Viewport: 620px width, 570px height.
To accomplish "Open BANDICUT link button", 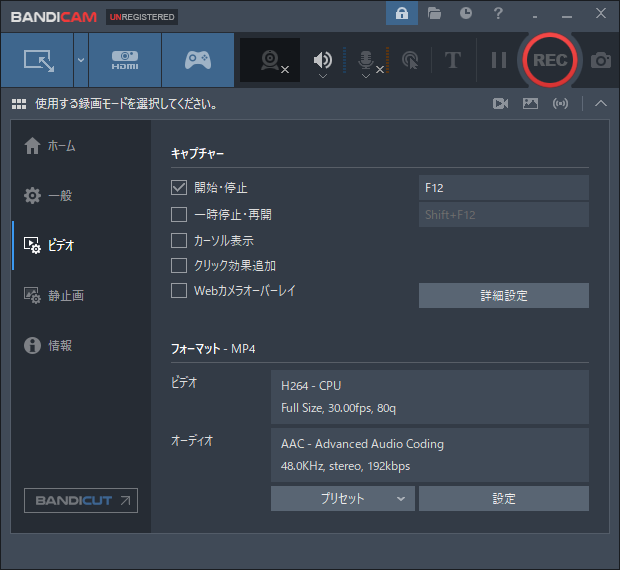I will (x=81, y=500).
